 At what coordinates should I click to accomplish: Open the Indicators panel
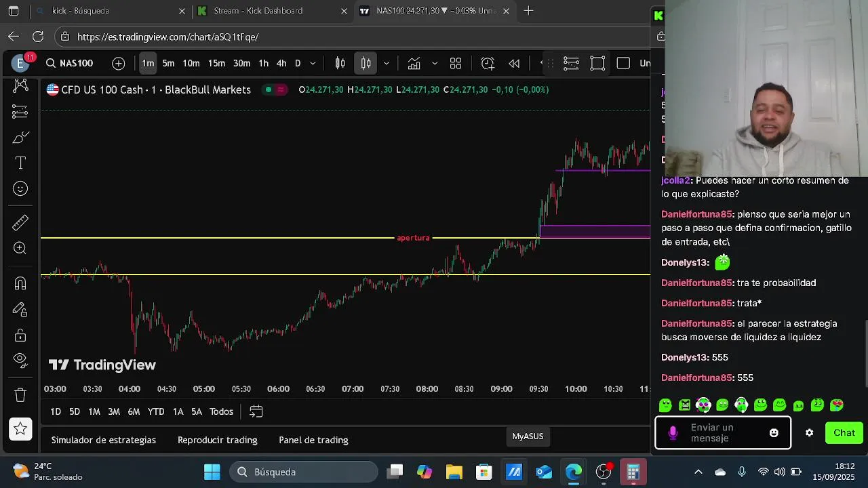[x=414, y=63]
